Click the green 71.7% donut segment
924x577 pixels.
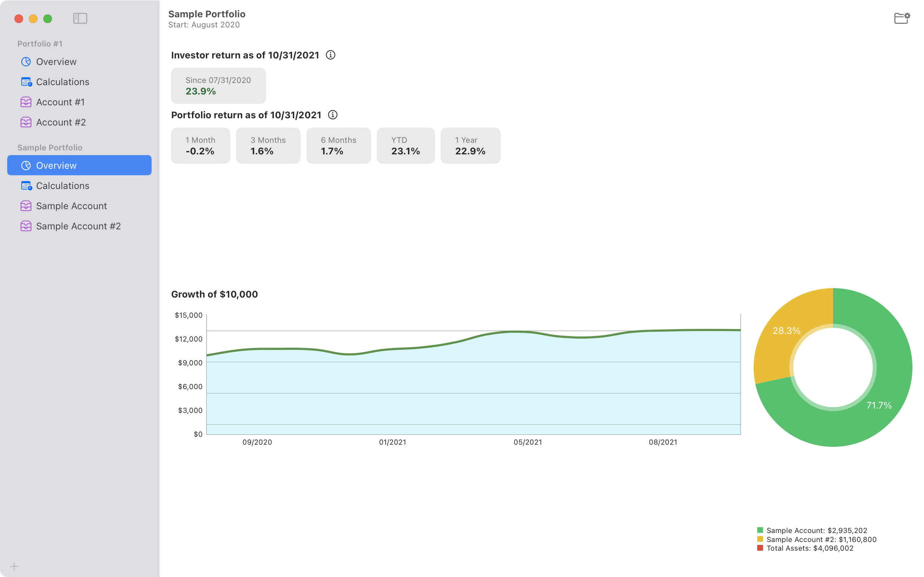point(878,405)
